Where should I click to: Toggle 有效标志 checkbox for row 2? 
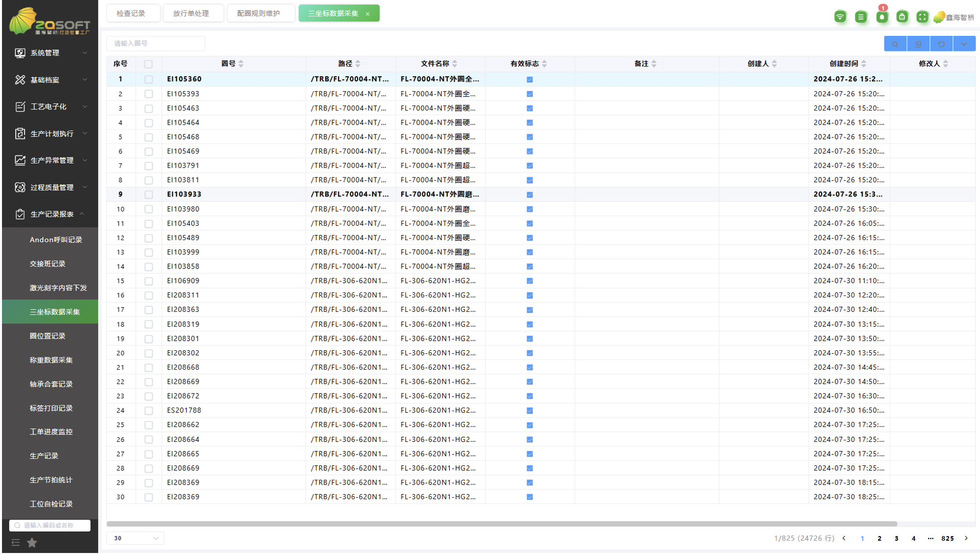tap(530, 94)
